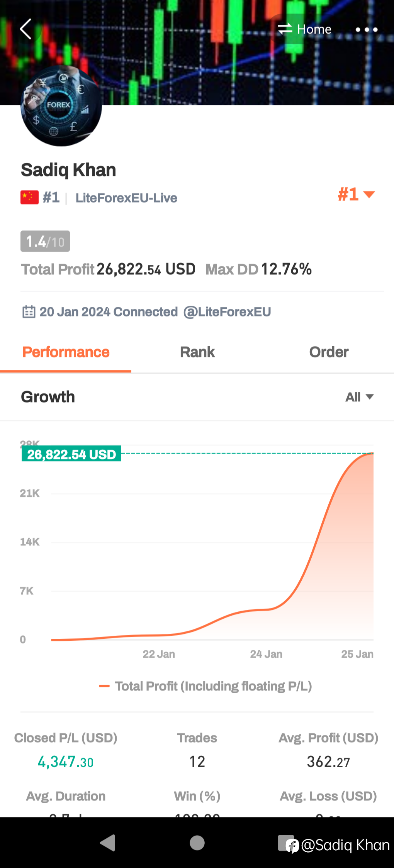Tap the calendar icon beside connected date
This screenshot has height=868, width=394.
(29, 311)
